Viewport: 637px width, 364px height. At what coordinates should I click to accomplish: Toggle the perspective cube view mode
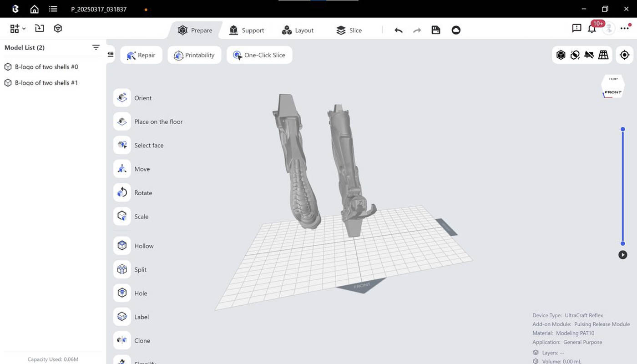click(x=561, y=55)
